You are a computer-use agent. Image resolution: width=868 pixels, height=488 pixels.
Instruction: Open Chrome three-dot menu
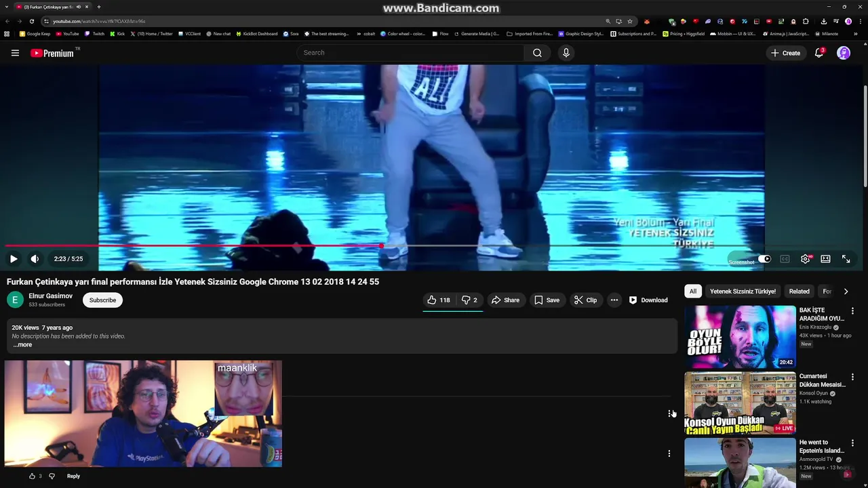point(861,21)
